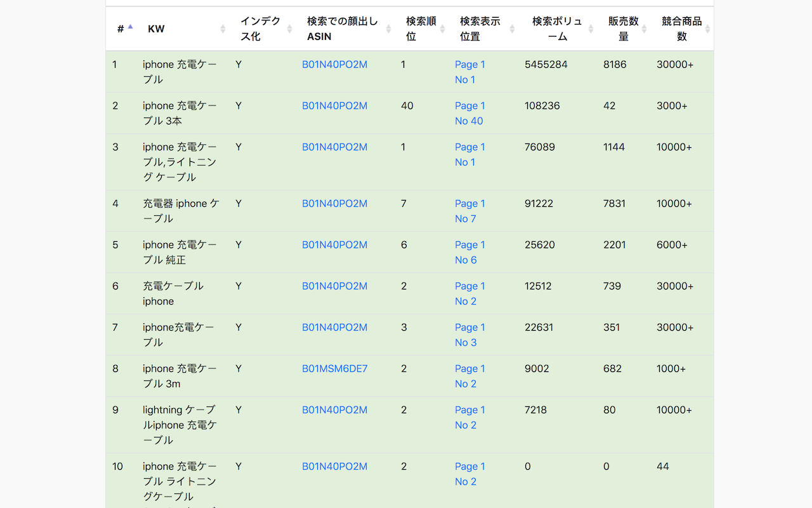Open the Page 1 No 3 link
The height and width of the screenshot is (508, 812).
(470, 335)
